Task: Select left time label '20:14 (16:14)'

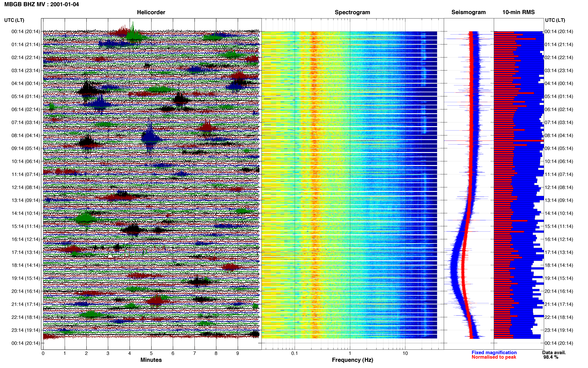Action: pos(26,291)
